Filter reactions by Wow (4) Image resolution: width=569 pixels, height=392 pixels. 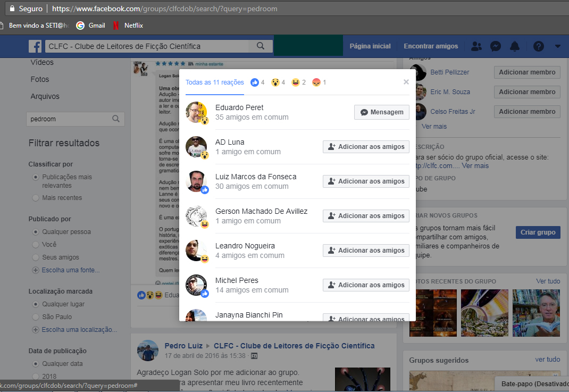278,82
